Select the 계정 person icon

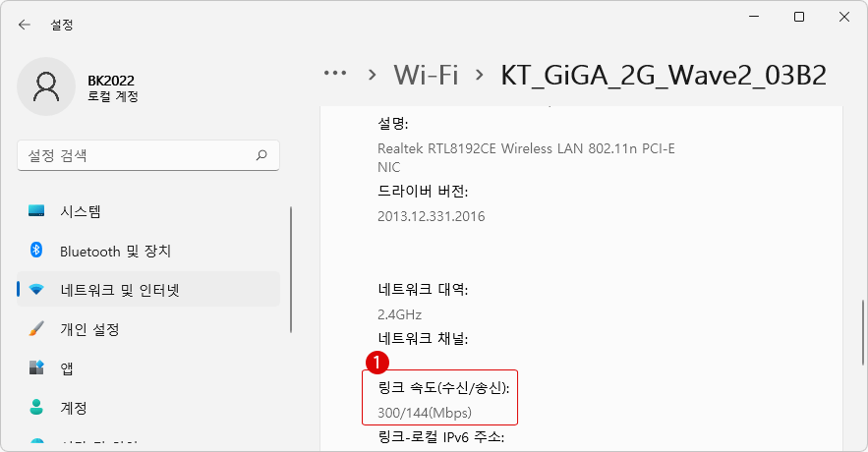click(36, 407)
